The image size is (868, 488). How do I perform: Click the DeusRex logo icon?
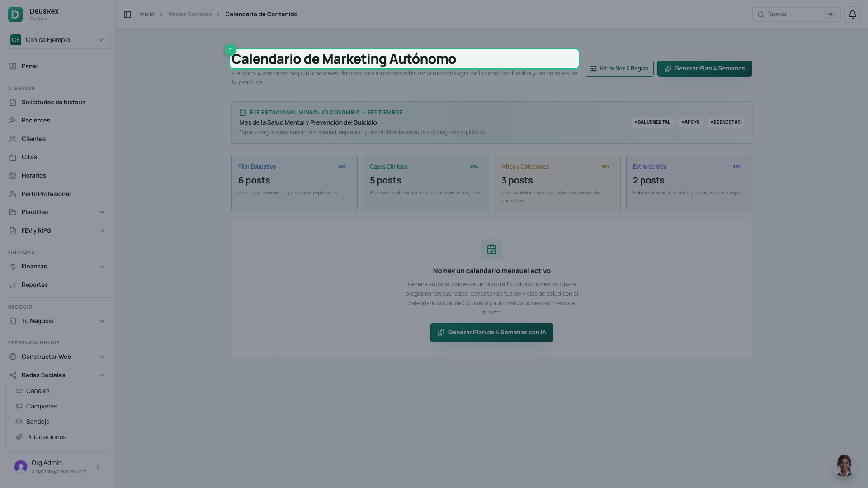point(15,14)
